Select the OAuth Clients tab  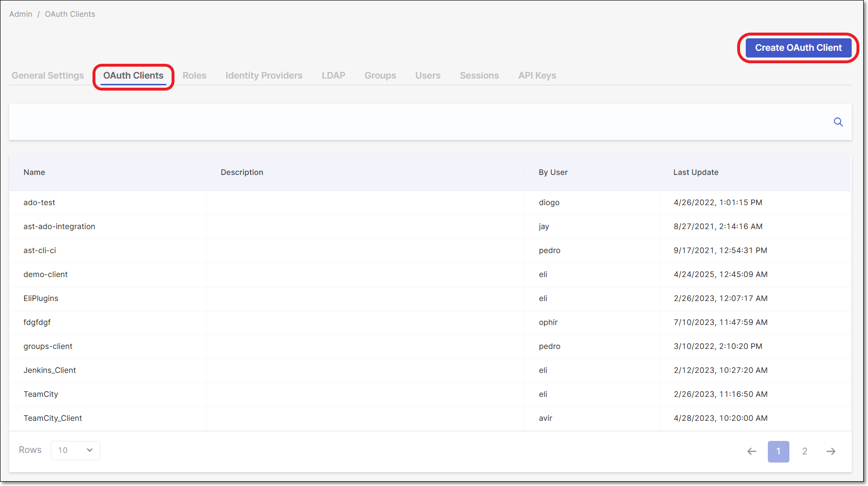tap(133, 76)
